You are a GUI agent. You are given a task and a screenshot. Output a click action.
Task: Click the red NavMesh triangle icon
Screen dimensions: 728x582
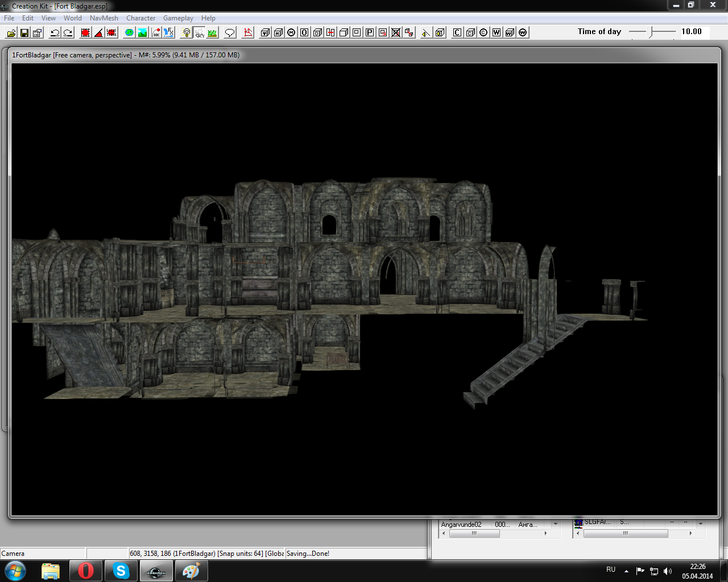pos(248,32)
